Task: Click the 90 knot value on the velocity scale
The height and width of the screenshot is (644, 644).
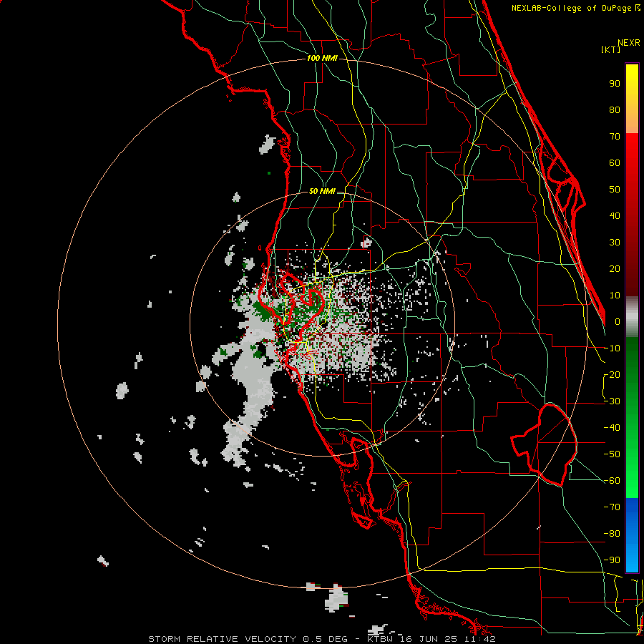Action: pos(615,84)
